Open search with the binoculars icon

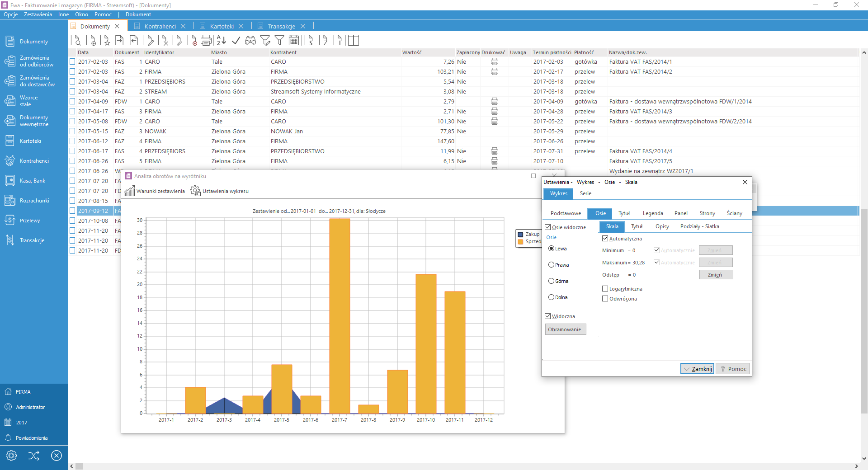(250, 41)
